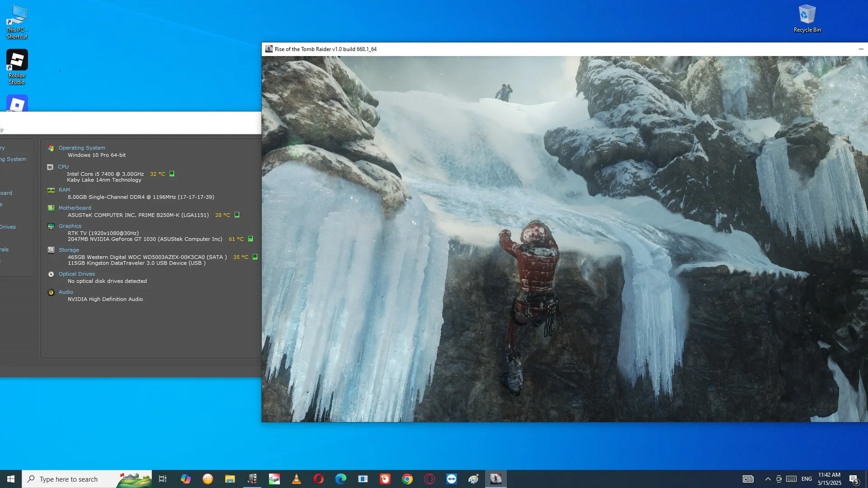Screen dimensions: 868x488
Task: Click the motherboard temperature 28 °C reading
Action: click(x=222, y=215)
